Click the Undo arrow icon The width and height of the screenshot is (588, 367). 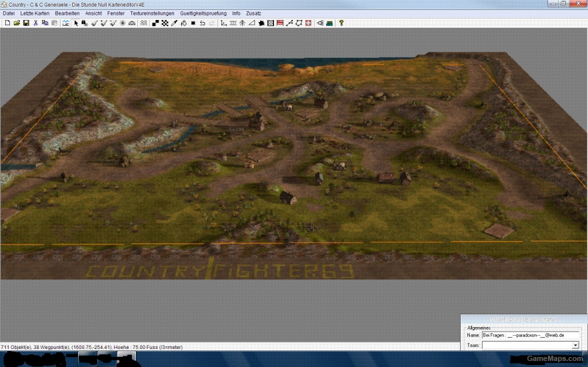coord(203,23)
